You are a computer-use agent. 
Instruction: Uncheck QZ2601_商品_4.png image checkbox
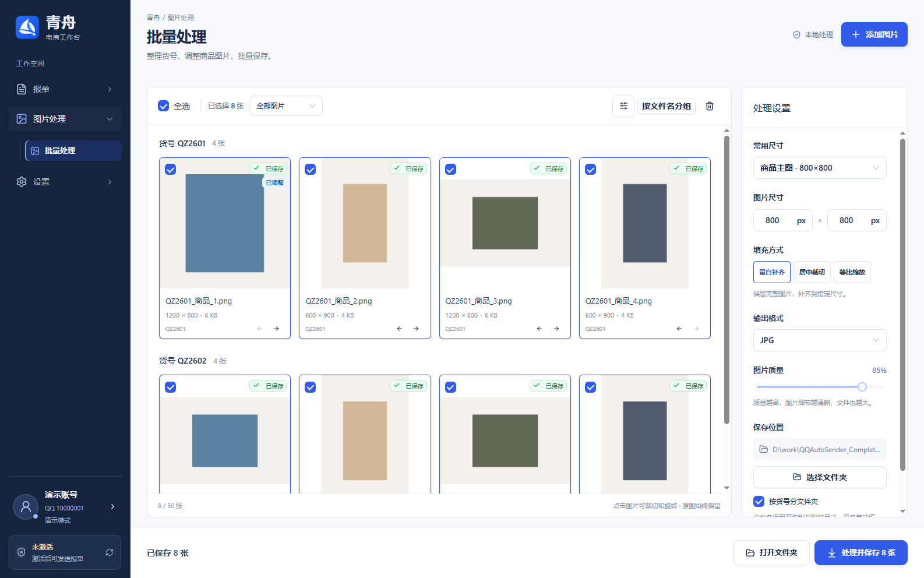pyautogui.click(x=591, y=170)
